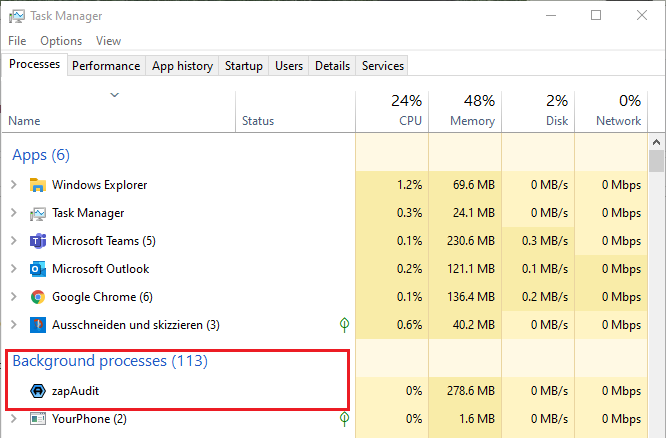Image resolution: width=666 pixels, height=438 pixels.
Task: Switch to the Users tab
Action: point(289,66)
